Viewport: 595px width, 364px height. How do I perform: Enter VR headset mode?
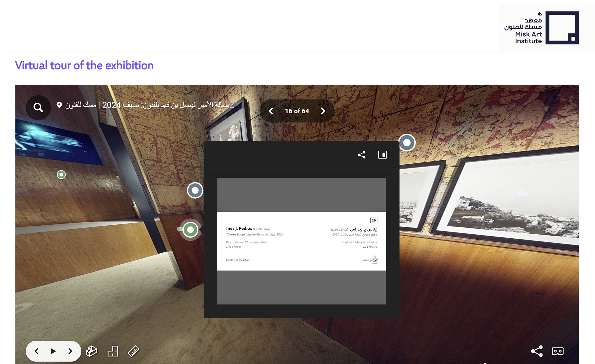(558, 351)
